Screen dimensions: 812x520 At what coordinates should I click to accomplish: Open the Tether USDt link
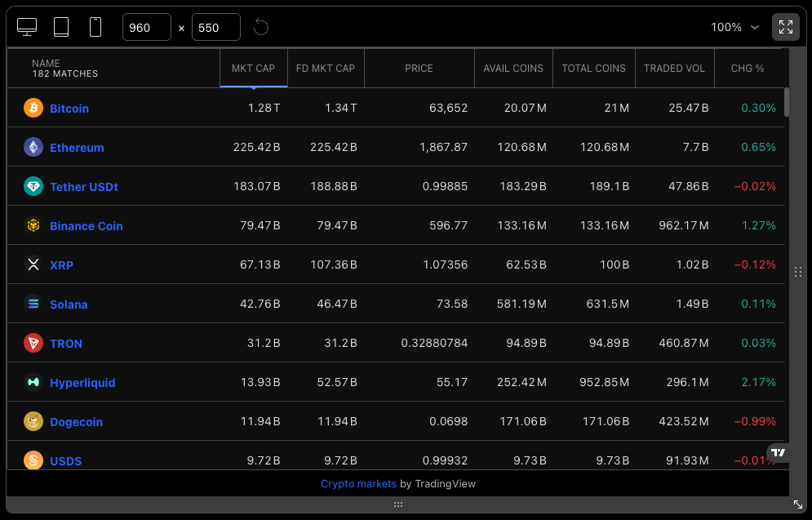click(84, 187)
